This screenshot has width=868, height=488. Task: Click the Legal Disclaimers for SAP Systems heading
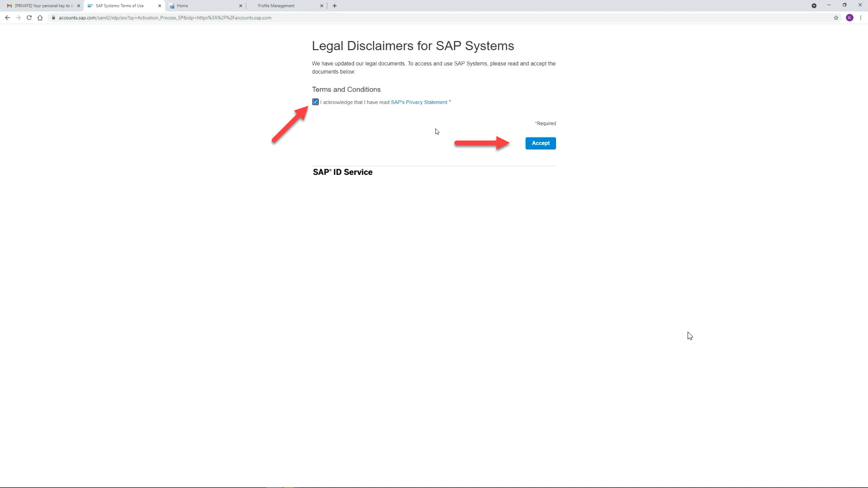[x=413, y=46]
